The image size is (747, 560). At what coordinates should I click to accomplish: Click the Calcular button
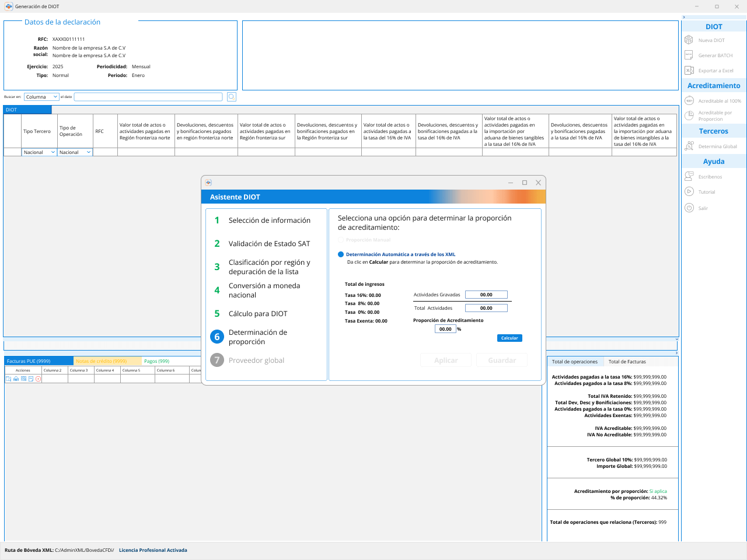[509, 338]
